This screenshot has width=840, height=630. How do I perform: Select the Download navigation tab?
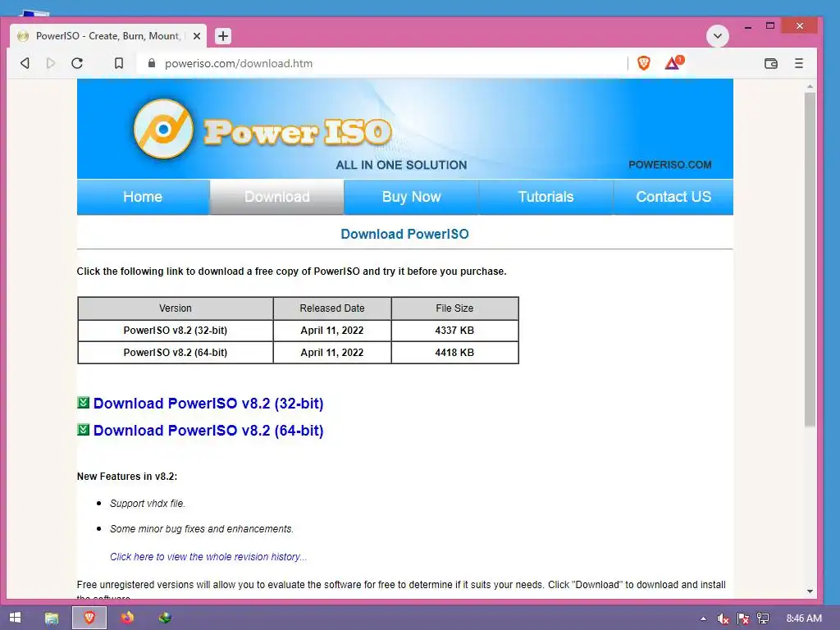[x=277, y=197]
